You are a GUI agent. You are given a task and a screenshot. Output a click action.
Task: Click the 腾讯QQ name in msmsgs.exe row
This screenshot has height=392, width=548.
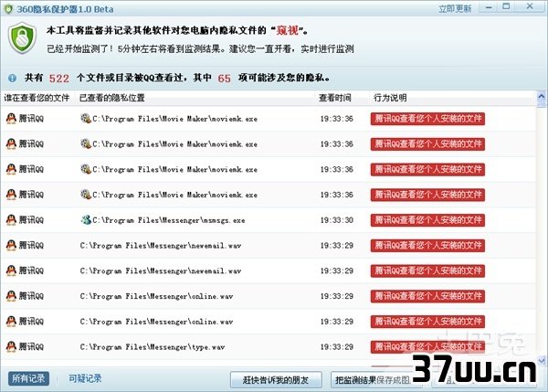(x=31, y=220)
